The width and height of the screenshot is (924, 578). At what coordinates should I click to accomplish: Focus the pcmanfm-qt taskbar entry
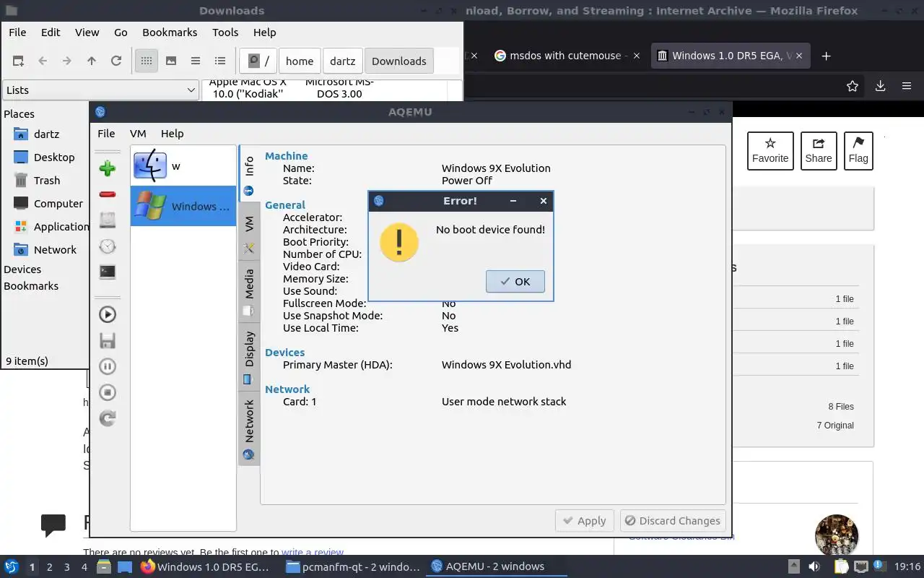(x=352, y=566)
